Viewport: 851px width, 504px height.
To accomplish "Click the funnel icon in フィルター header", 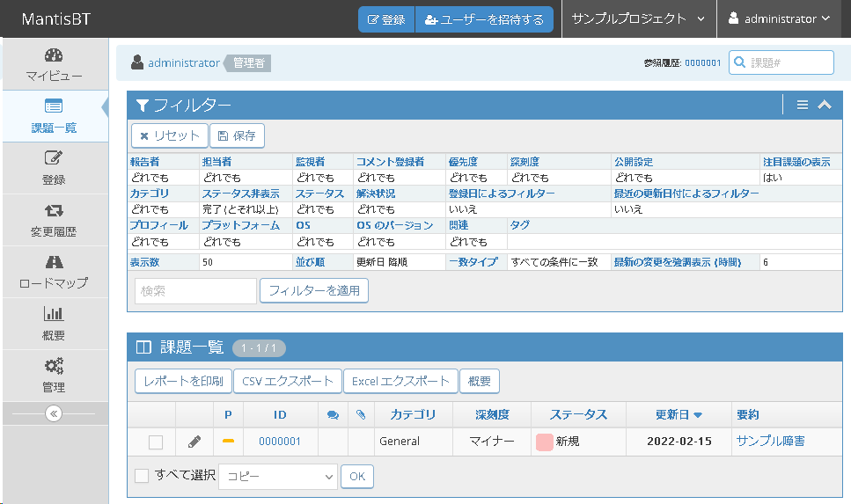I will (143, 106).
